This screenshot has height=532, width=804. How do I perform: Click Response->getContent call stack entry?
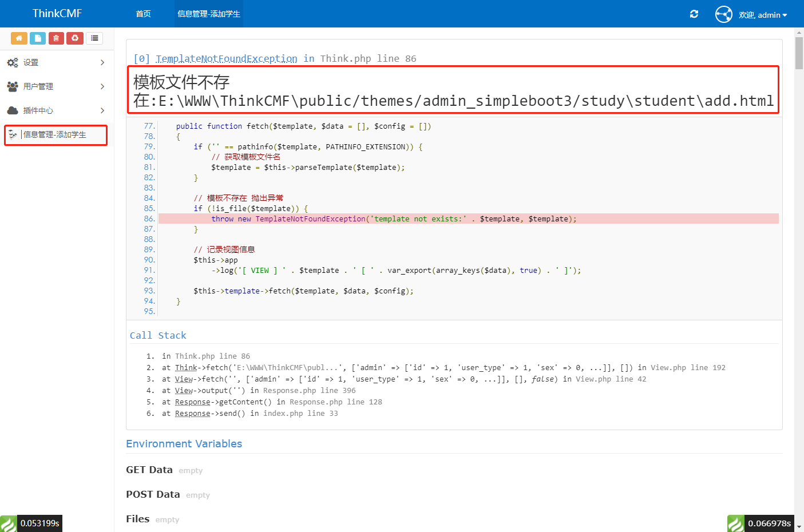point(272,402)
